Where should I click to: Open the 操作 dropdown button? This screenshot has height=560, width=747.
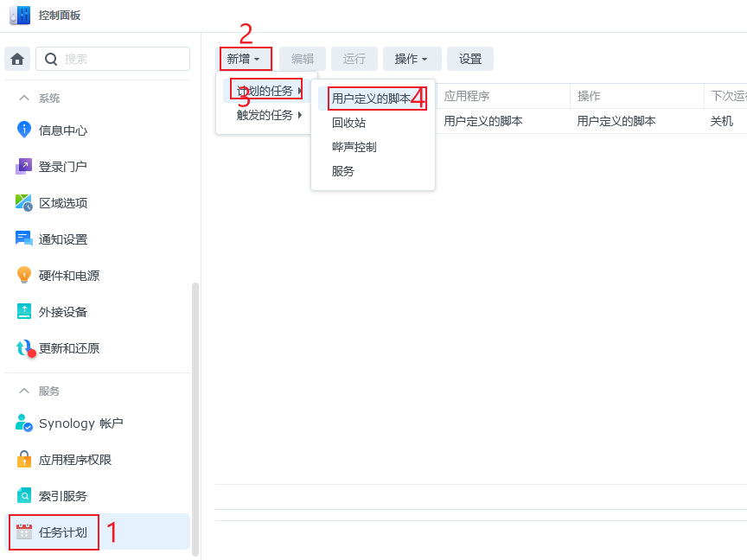(x=412, y=59)
